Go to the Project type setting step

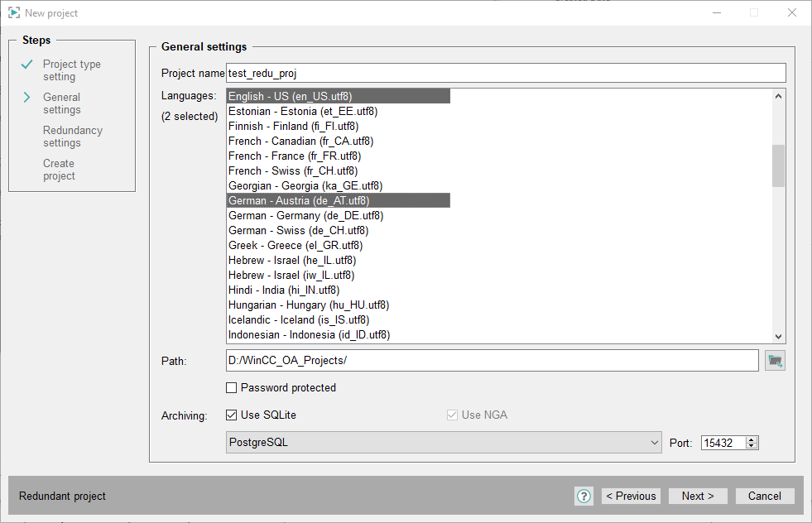click(71, 70)
